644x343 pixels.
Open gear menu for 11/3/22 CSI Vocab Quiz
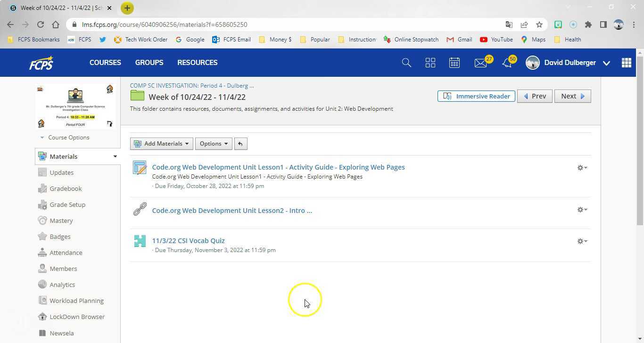coord(582,241)
